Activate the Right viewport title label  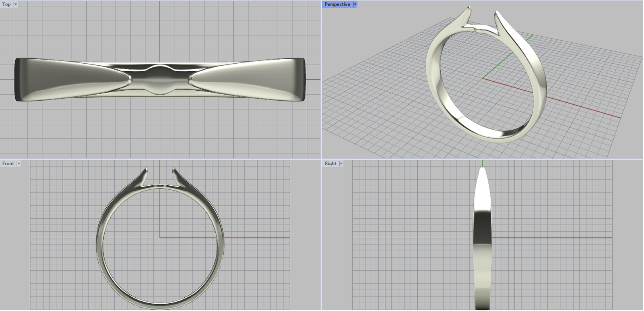click(330, 164)
